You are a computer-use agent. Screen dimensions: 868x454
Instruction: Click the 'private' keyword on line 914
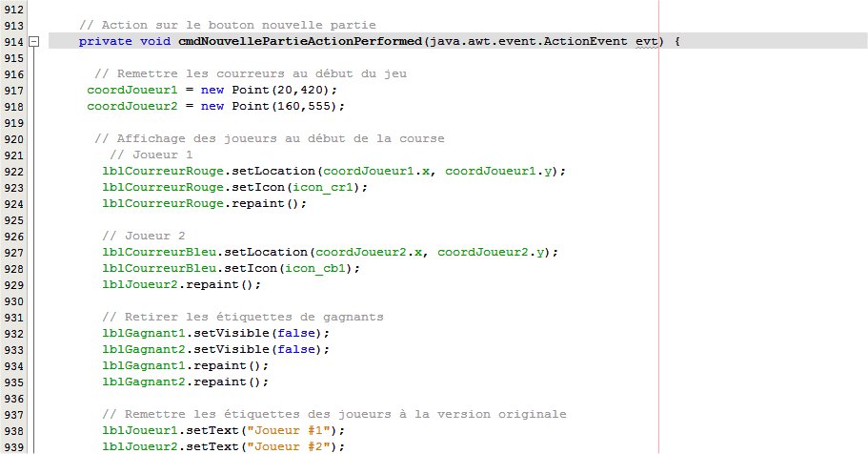pos(105,42)
